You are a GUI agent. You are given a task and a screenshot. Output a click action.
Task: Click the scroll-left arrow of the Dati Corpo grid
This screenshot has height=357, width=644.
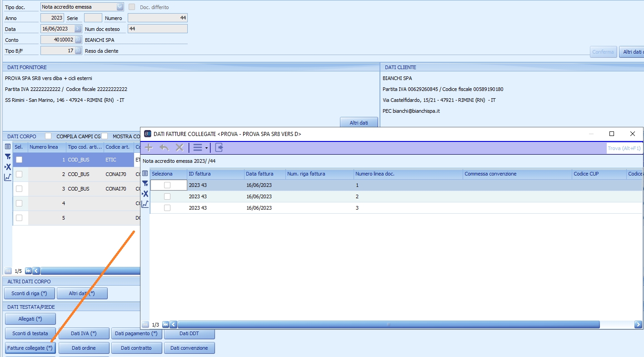(36, 271)
